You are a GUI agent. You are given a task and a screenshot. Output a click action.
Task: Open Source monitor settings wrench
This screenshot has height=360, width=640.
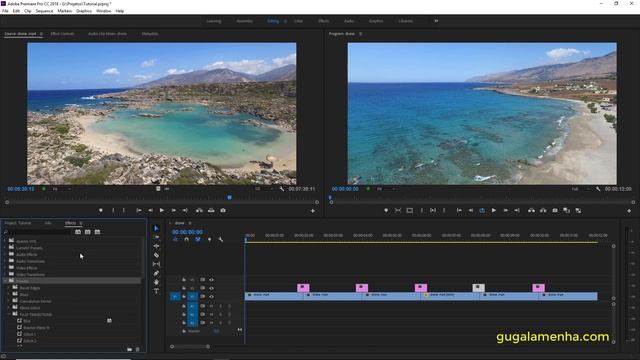(x=282, y=189)
